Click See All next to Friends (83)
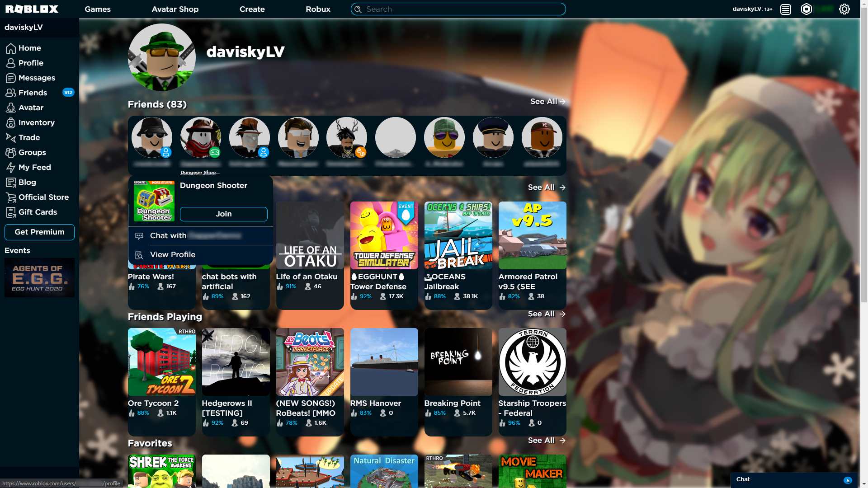The height and width of the screenshot is (488, 868). coord(544,102)
